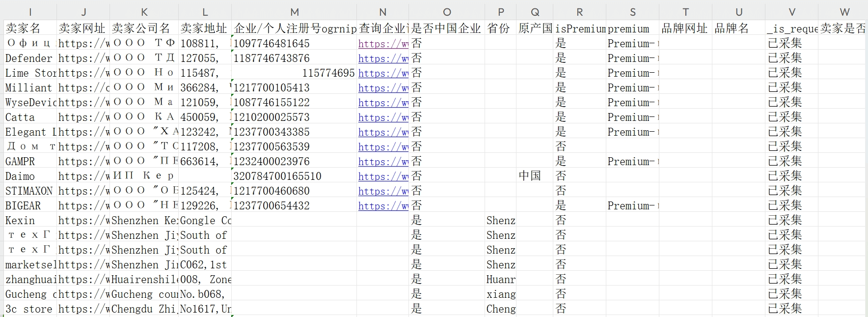
Task: Select address cell starting 108811,
Action: click(205, 43)
